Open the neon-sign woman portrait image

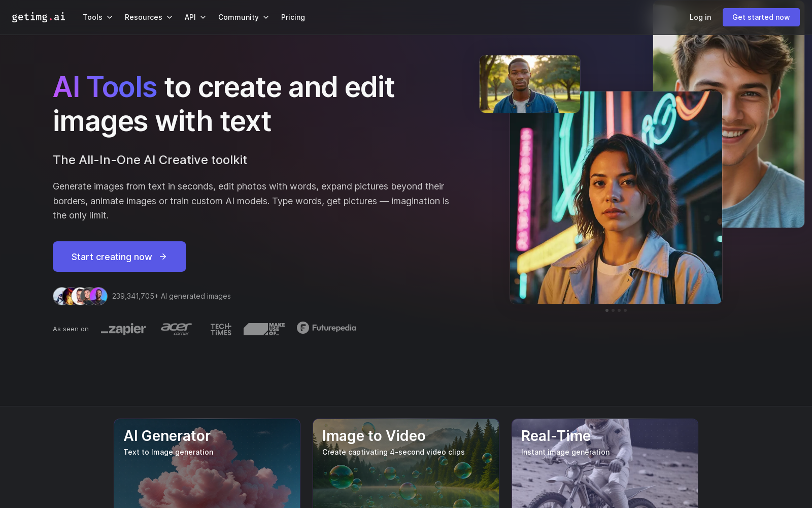tap(616, 198)
